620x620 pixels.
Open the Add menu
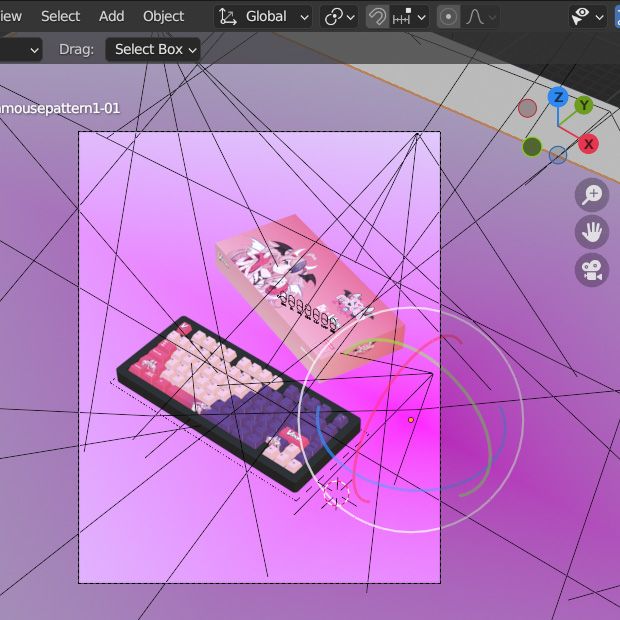[112, 16]
